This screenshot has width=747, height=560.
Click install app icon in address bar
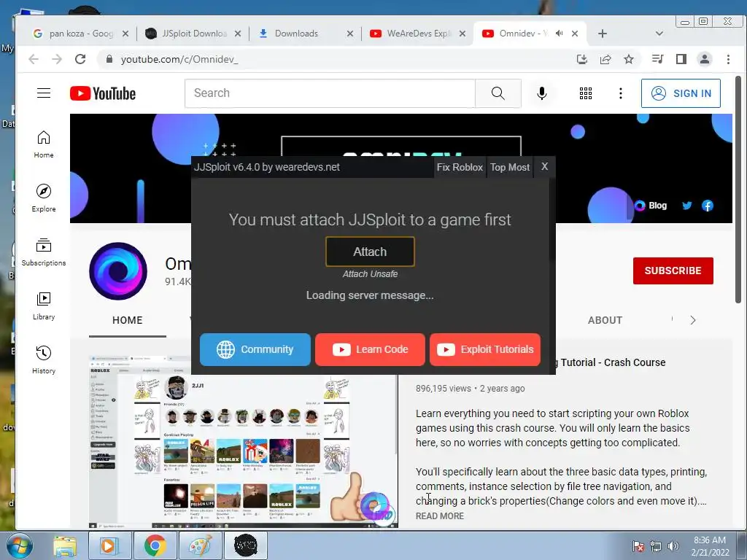581,59
